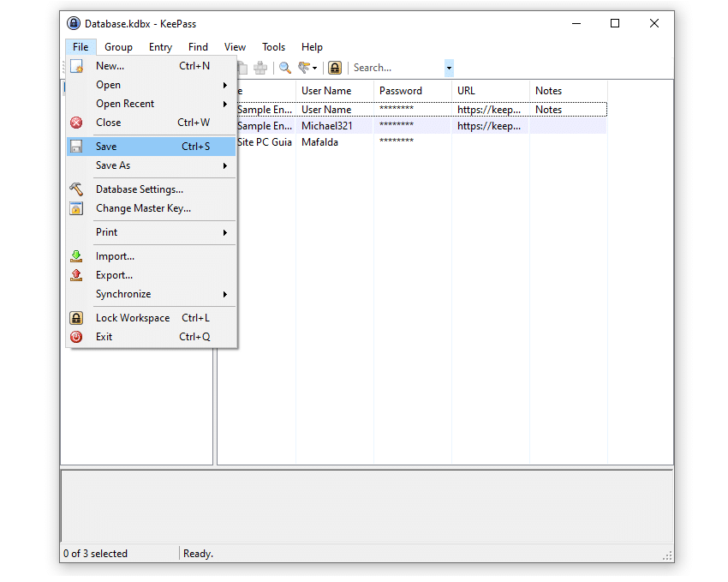Choose Lock Workspace in the File menu

152,318
